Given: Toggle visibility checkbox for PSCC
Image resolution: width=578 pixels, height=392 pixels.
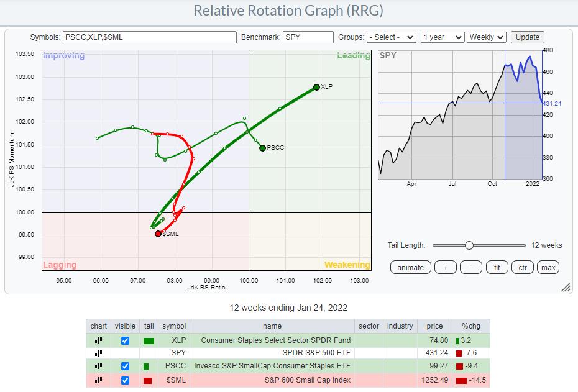Looking at the screenshot, I should (126, 367).
